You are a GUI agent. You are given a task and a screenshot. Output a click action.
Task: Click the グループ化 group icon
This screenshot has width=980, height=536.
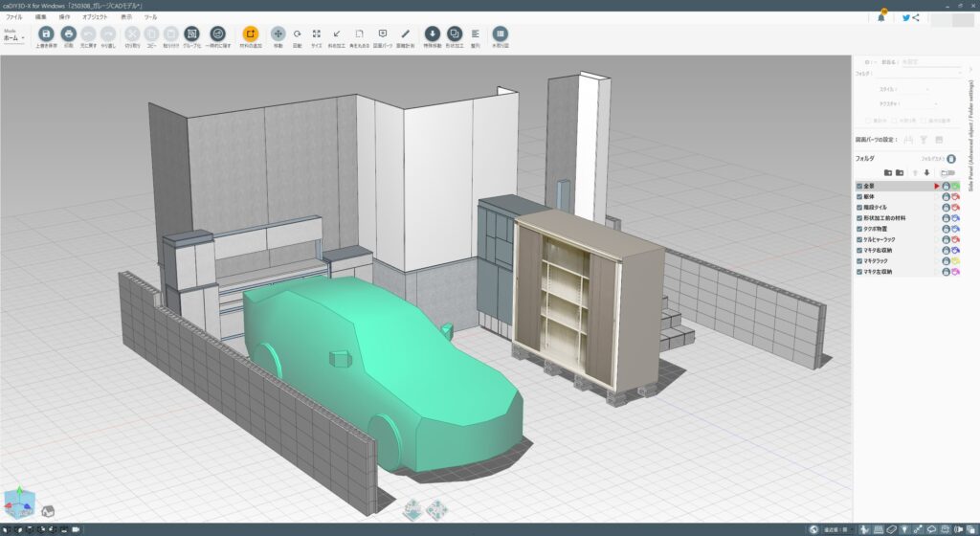click(x=190, y=33)
